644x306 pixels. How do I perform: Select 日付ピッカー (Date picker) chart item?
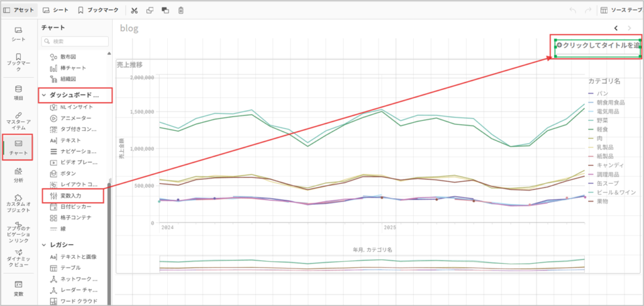[75, 207]
